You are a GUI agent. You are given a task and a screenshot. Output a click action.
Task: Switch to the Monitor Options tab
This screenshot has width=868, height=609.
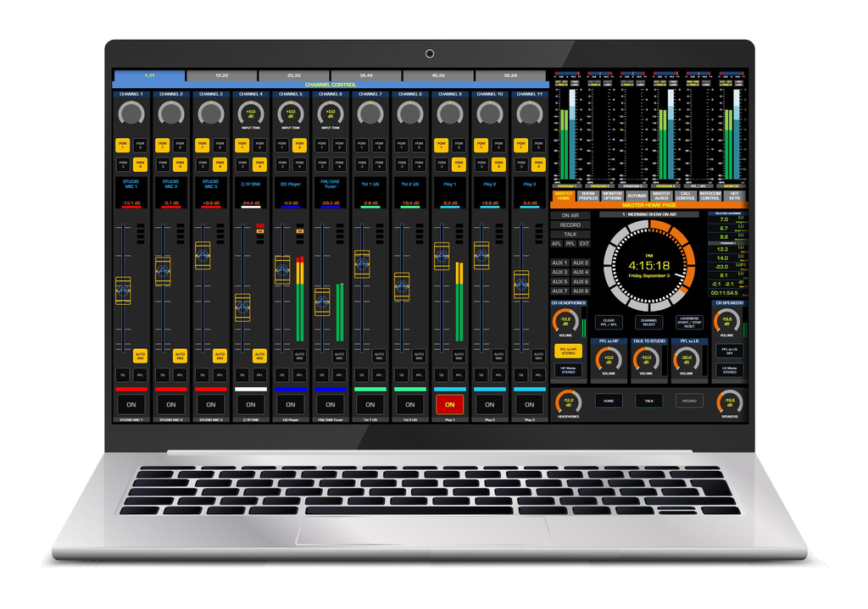(612, 196)
